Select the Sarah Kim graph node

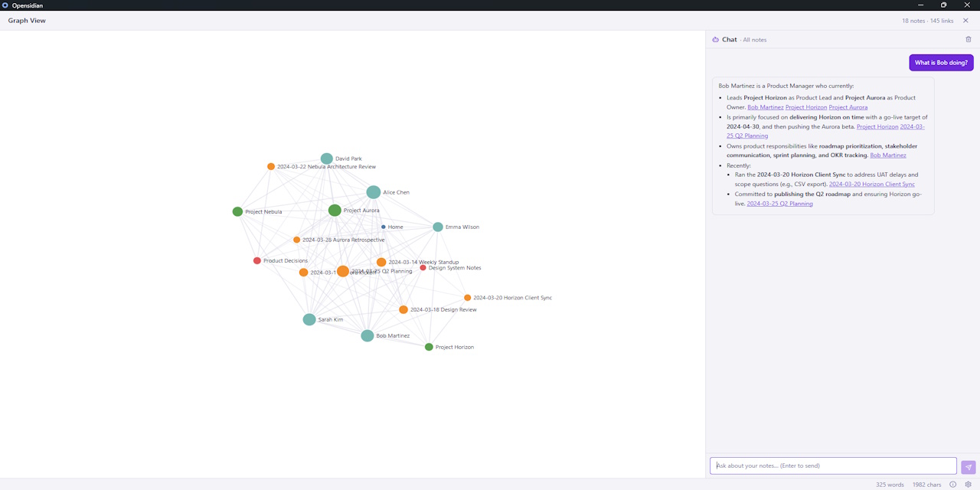tap(309, 319)
